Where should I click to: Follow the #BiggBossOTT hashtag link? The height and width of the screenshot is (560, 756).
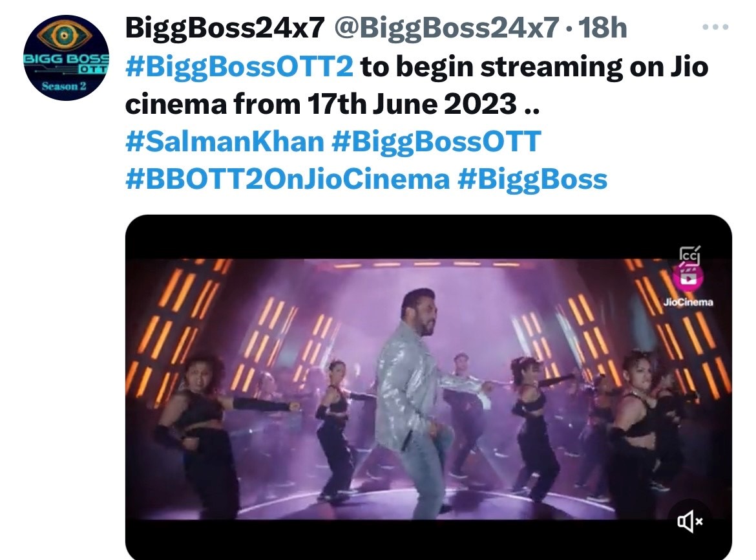click(x=436, y=142)
